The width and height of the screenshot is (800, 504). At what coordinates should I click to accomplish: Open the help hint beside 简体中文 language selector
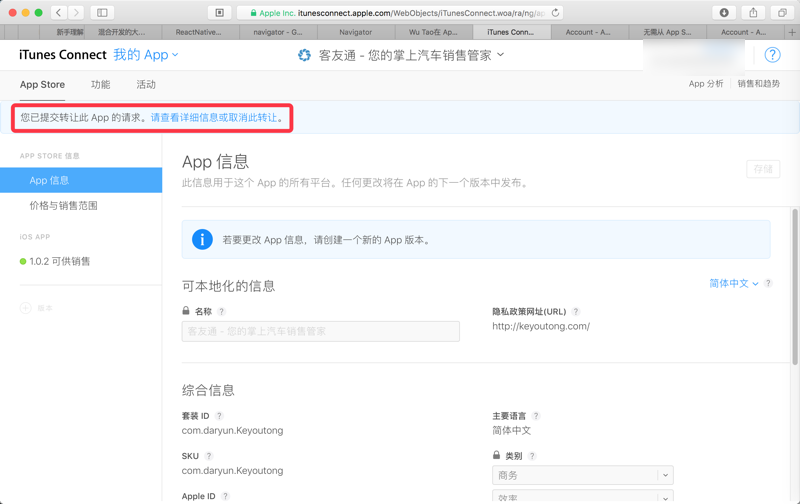coord(768,283)
